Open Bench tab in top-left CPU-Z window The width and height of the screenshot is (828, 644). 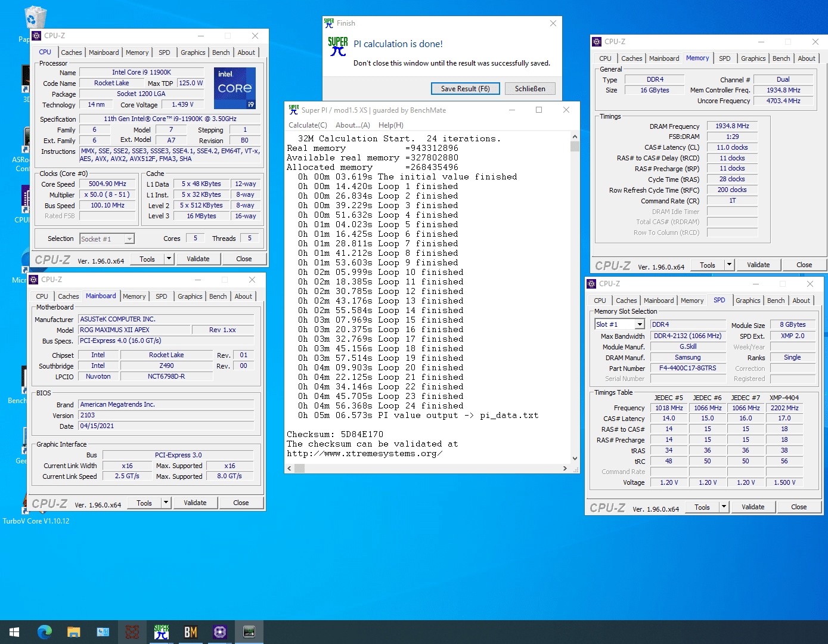click(x=221, y=52)
